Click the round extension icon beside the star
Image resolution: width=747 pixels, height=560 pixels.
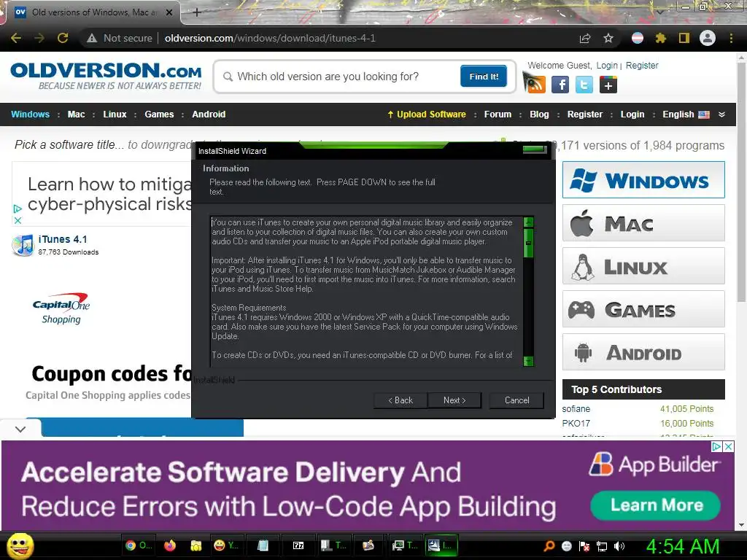tap(638, 38)
